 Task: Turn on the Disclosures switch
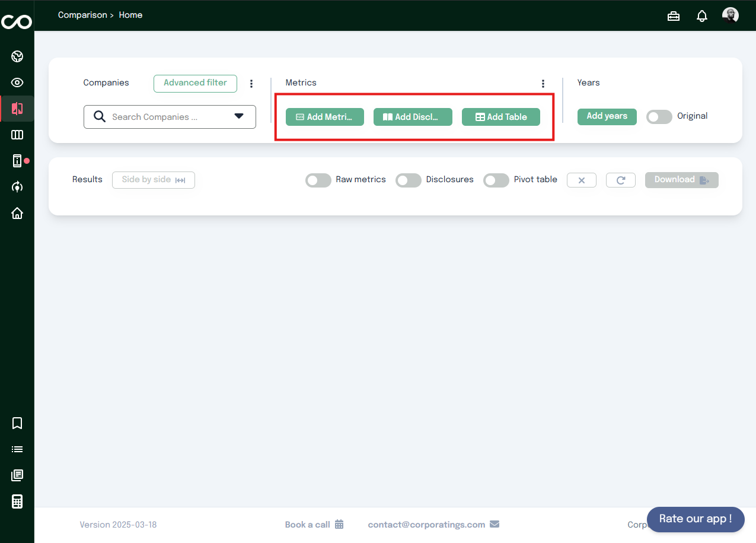point(409,180)
